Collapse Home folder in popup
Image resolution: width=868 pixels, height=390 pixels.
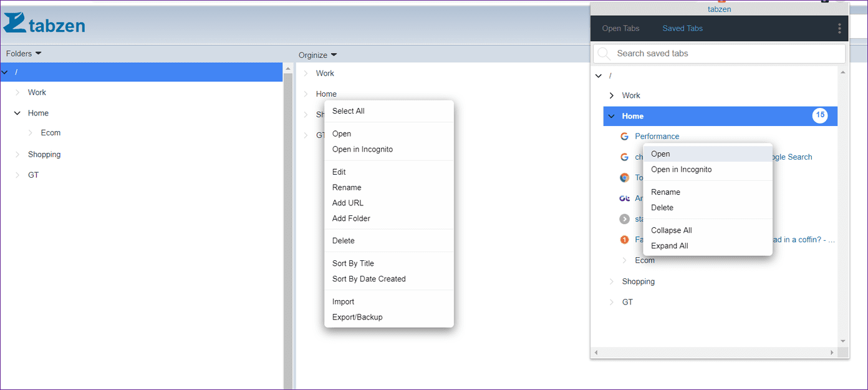612,116
